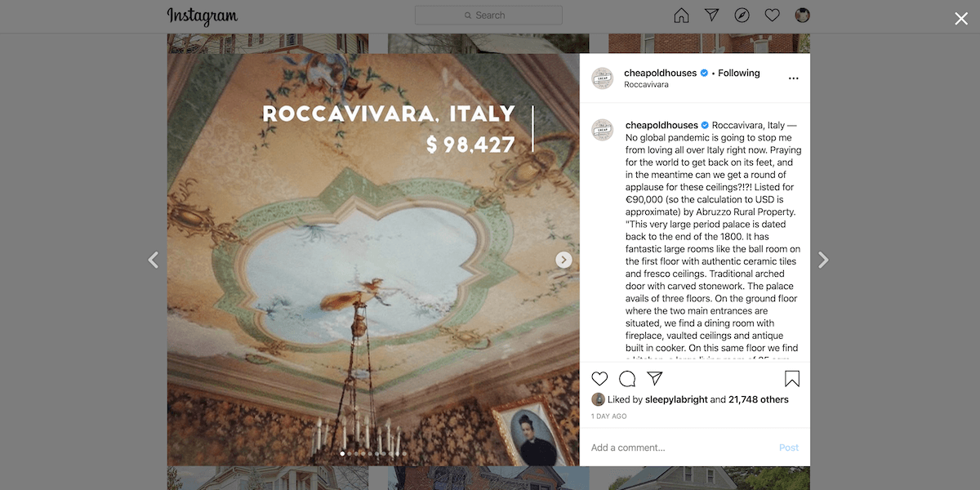The height and width of the screenshot is (490, 980).
Task: View sleepylabright who liked the post
Action: [675, 399]
